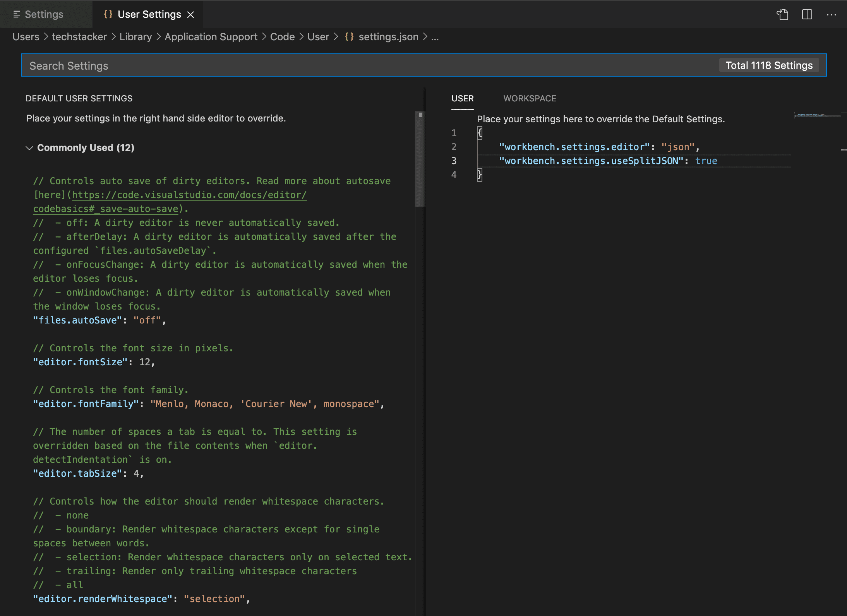Expand the breadcrumb ellipsis after settings.json

click(x=435, y=37)
